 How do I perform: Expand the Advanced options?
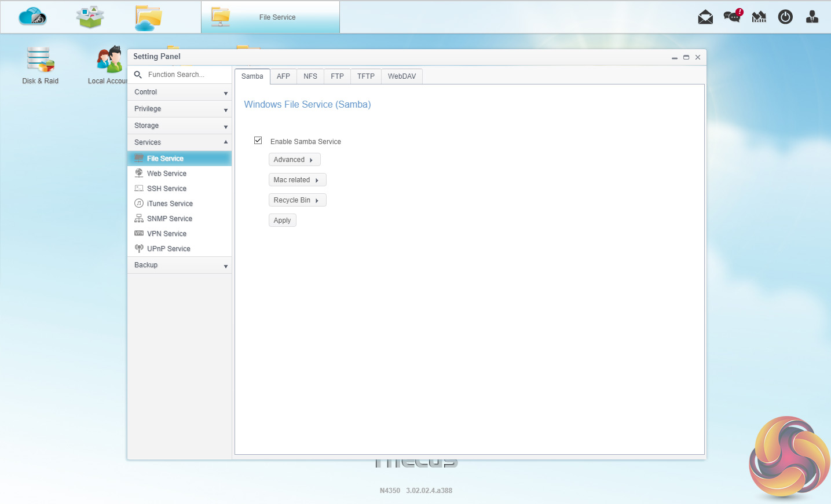point(294,160)
